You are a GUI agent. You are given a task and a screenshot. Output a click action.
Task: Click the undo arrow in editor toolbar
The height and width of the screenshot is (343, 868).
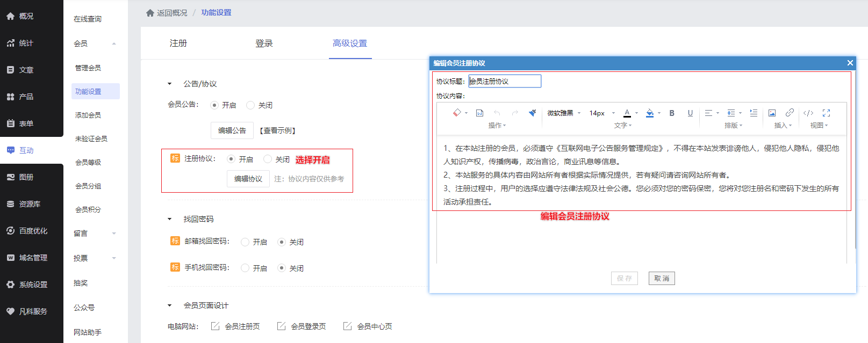click(497, 113)
